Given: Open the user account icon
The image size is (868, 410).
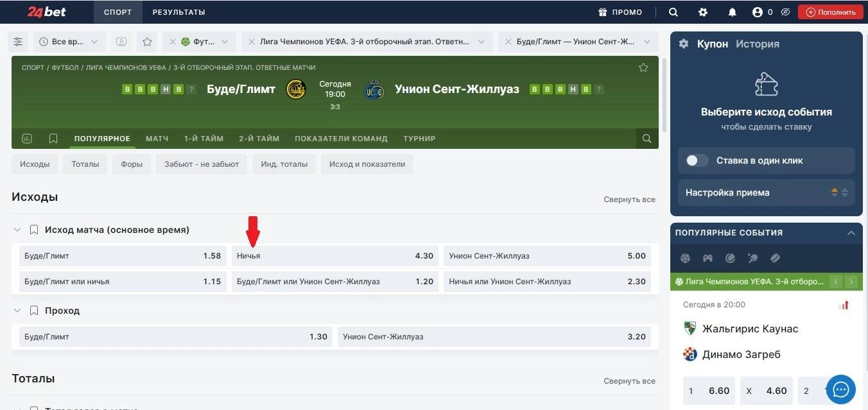Looking at the screenshot, I should coord(758,12).
